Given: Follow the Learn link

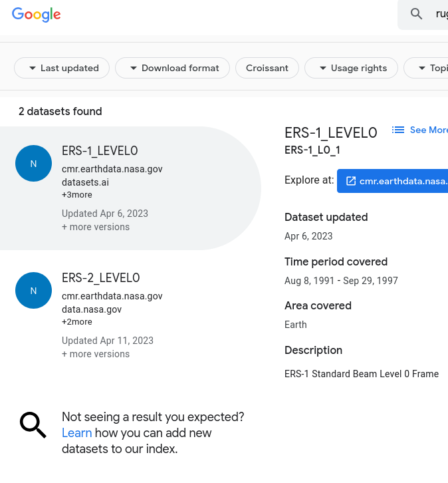Looking at the screenshot, I should pos(76,433).
